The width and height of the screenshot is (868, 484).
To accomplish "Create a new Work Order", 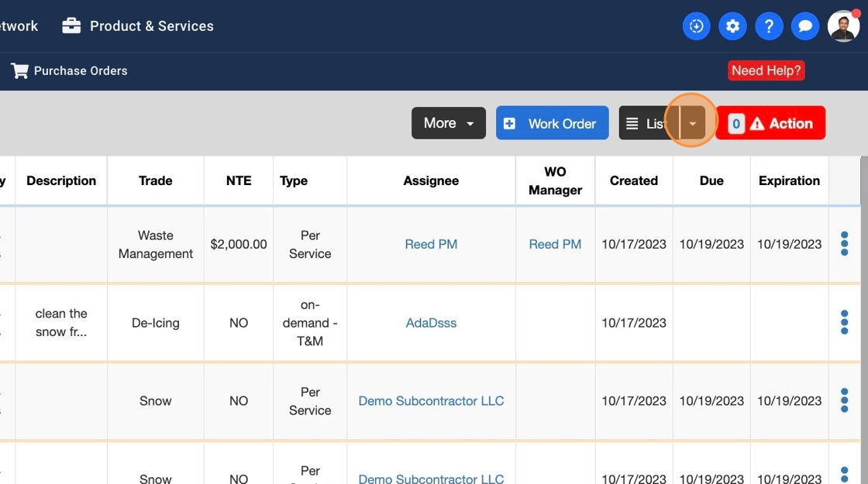I will (x=551, y=123).
